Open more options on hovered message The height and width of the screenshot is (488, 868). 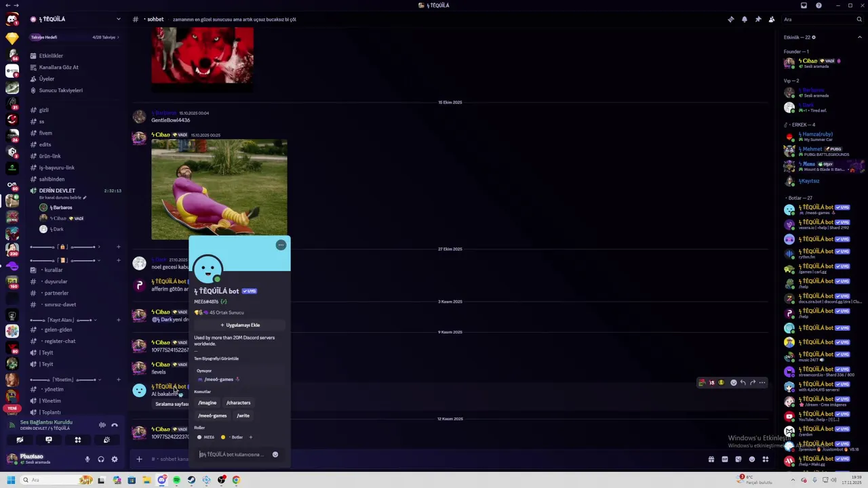click(x=762, y=383)
